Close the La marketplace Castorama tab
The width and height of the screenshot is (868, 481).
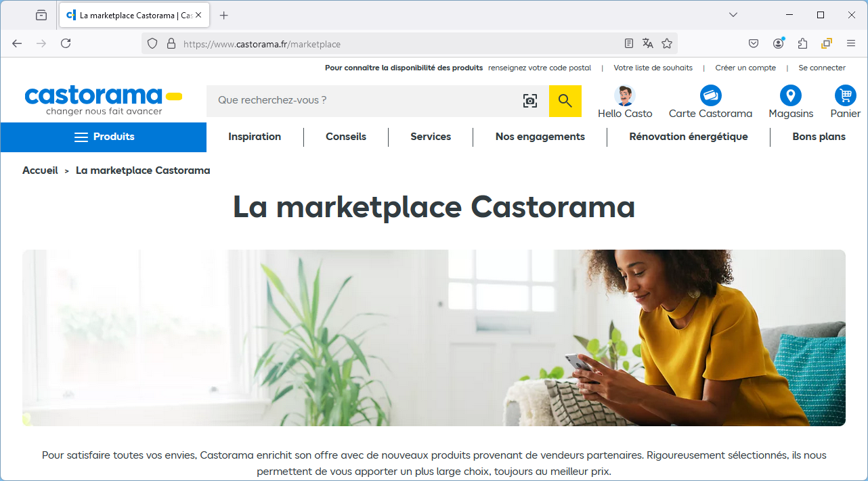pos(198,15)
